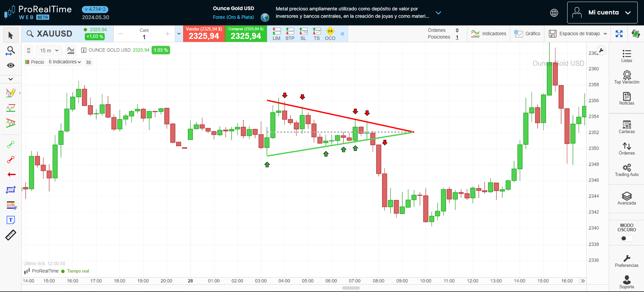Screen dimensions: 644x292
Task: Toggle the chart scroll lock icon
Action: point(29,50)
